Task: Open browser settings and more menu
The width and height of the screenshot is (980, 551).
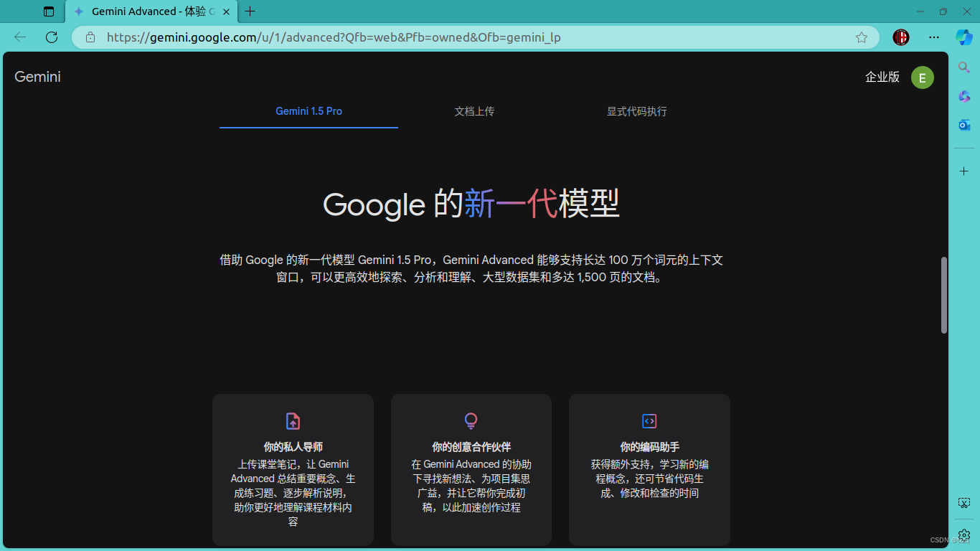Action: pyautogui.click(x=933, y=37)
